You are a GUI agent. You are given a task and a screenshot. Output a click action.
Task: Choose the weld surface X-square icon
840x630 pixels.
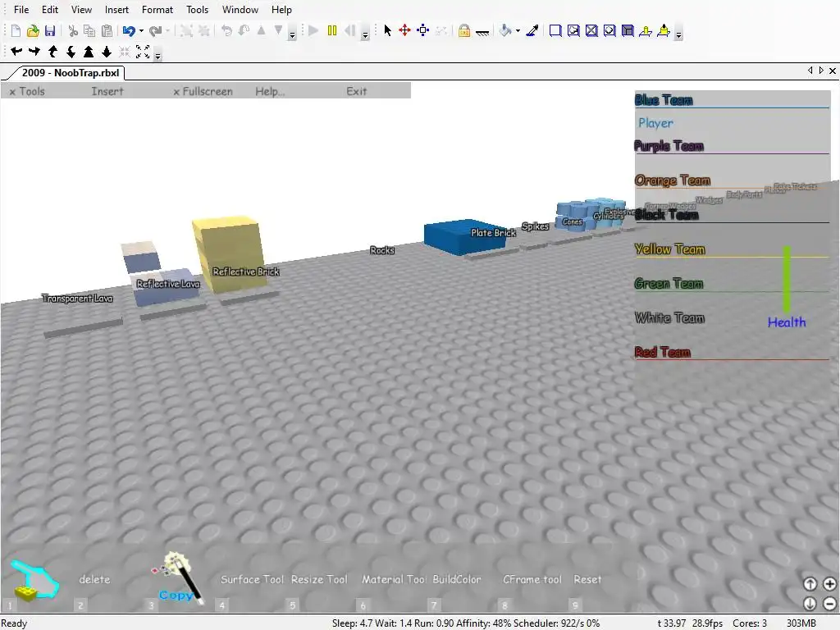point(591,30)
